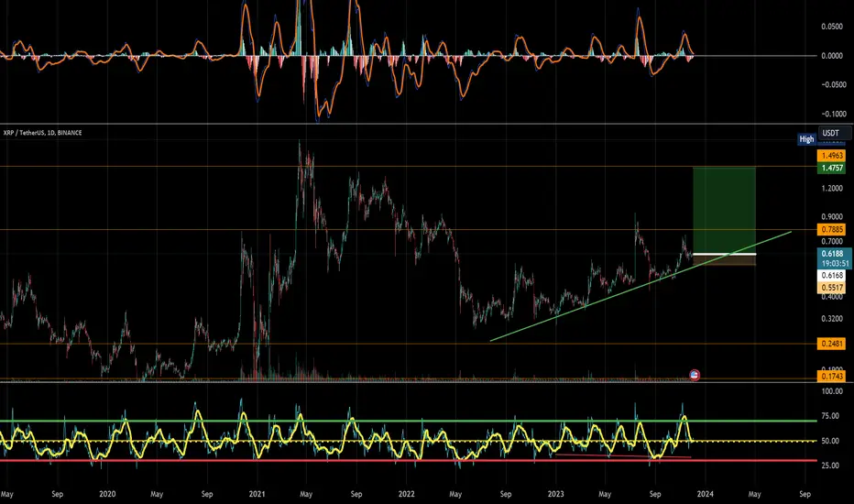Select the 0.1743 horizontal line label
This screenshot has height=504, width=854.
(832, 376)
